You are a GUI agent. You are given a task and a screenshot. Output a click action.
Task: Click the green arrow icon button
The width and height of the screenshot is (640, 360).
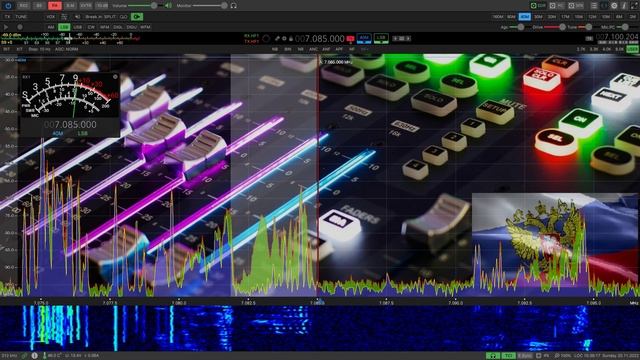[137, 17]
